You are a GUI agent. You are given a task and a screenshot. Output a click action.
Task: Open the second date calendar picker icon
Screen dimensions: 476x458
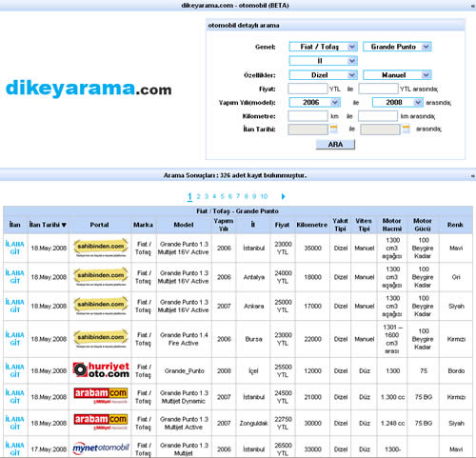click(x=407, y=129)
